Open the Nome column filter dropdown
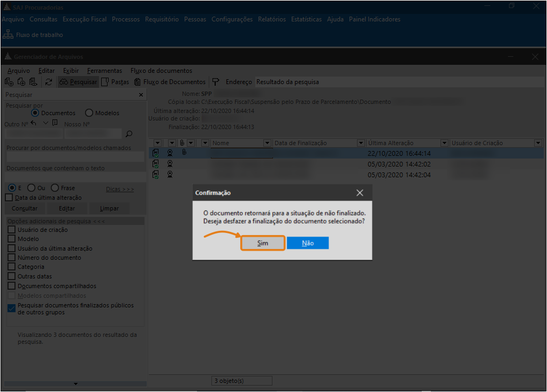547x392 pixels. (267, 143)
